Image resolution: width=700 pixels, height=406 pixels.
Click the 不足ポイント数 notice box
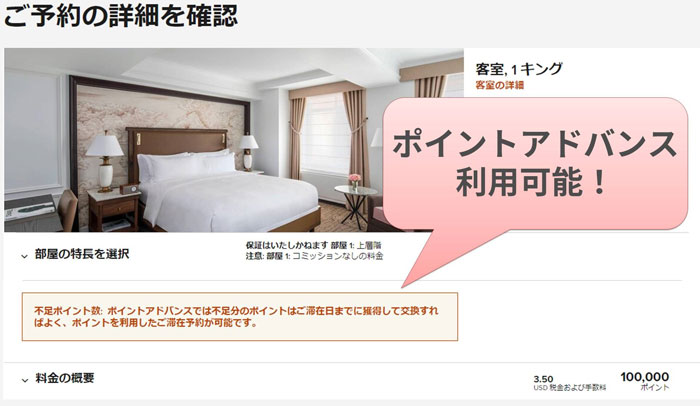pos(240,317)
